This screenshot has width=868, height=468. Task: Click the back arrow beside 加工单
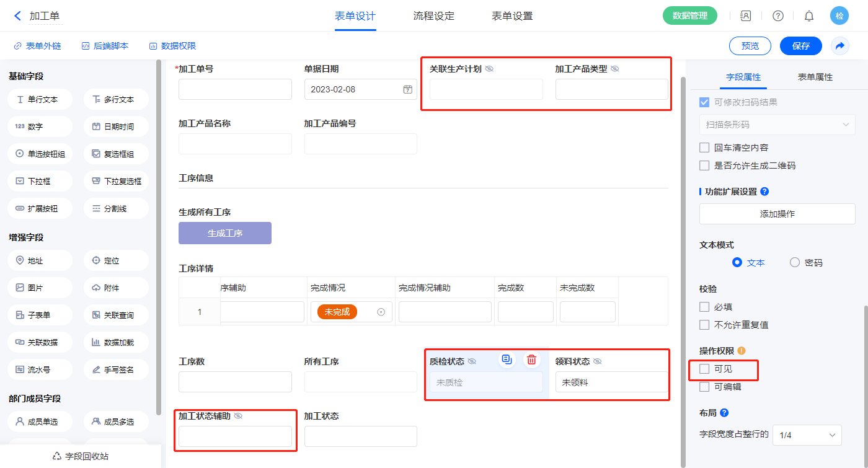click(17, 16)
